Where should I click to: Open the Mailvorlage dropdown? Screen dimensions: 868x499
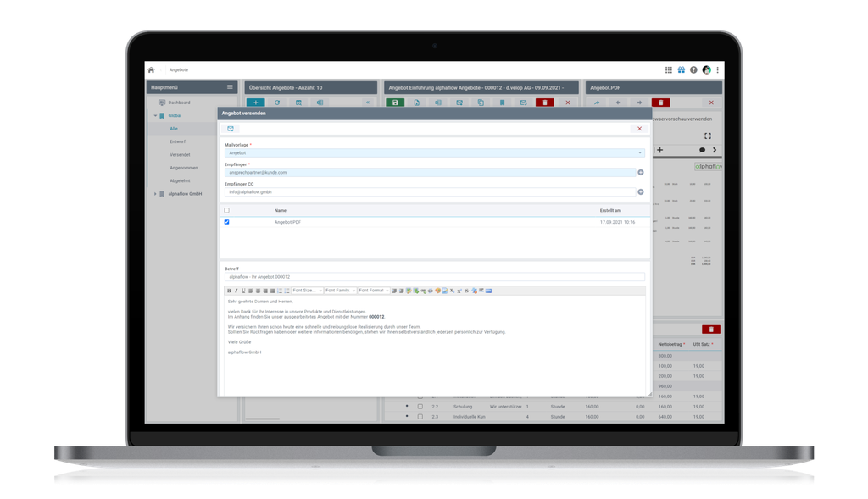pos(435,152)
